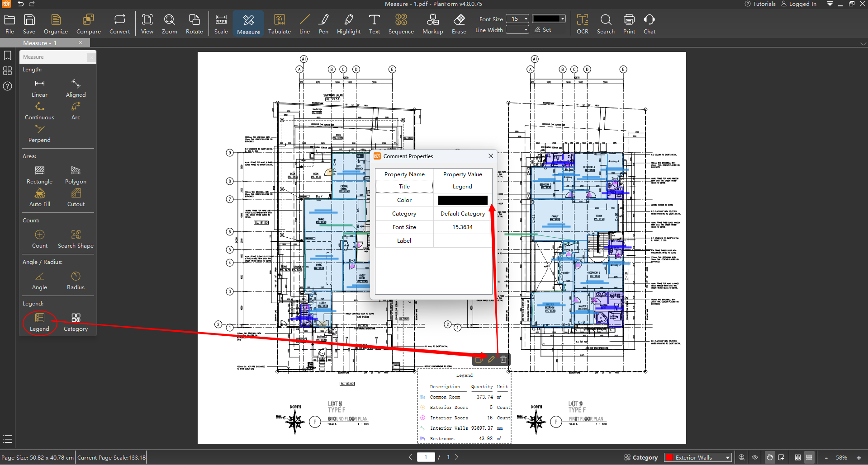Screen dimensions: 868x465
Task: Click the pencil edit icon above legend
Action: point(491,359)
